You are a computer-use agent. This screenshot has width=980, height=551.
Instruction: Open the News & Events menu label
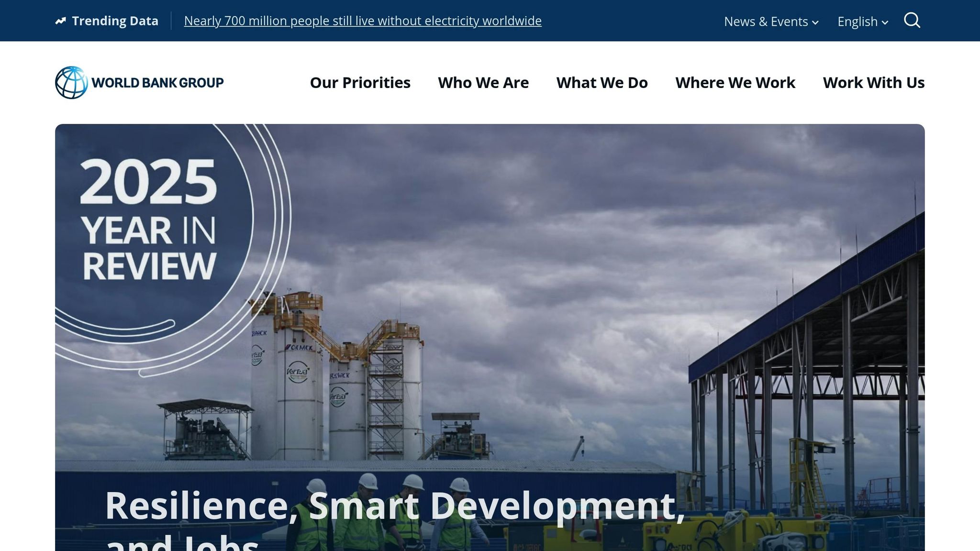point(766,22)
